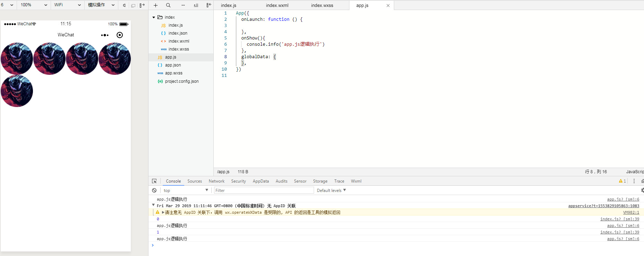The height and width of the screenshot is (256, 644).
Task: Follow the index.js [sm]:39 link beside 0
Action: pos(620,219)
